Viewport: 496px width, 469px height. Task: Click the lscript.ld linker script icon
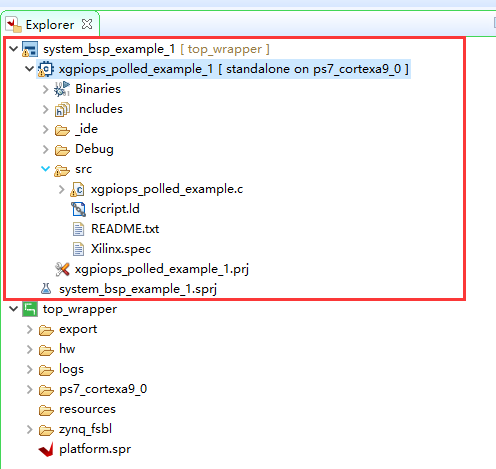coord(78,209)
